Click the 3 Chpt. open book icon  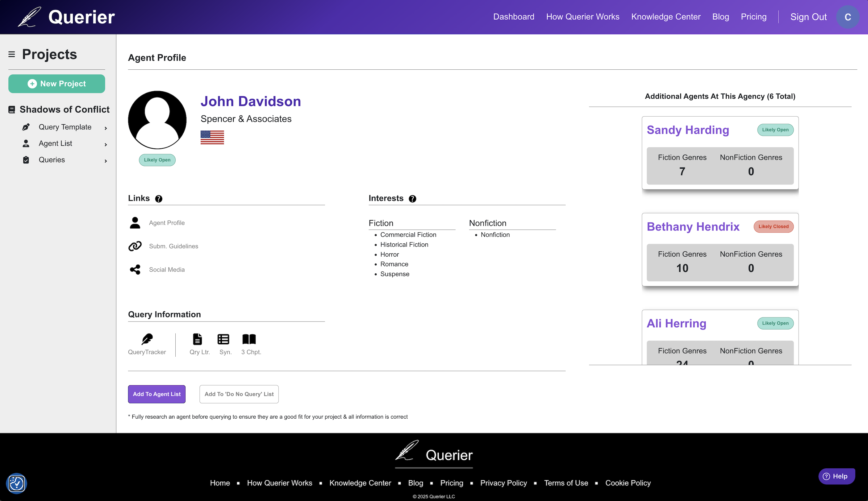click(249, 339)
